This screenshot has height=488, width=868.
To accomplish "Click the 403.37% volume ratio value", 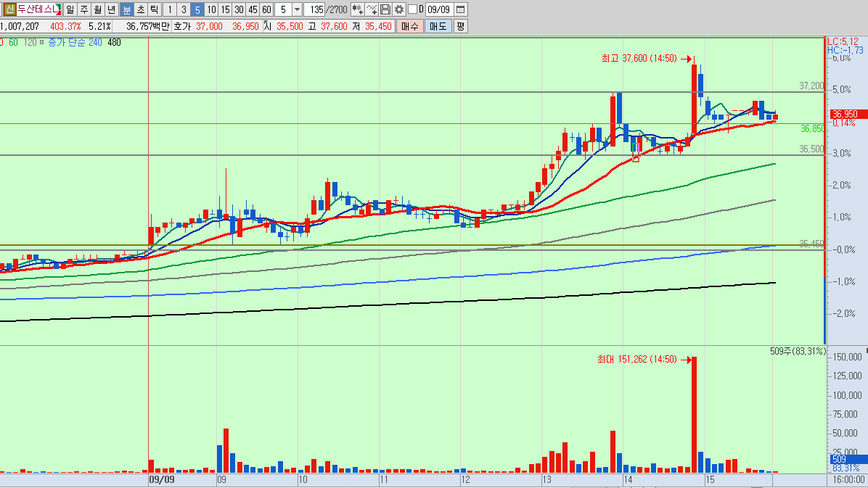I will [x=65, y=26].
